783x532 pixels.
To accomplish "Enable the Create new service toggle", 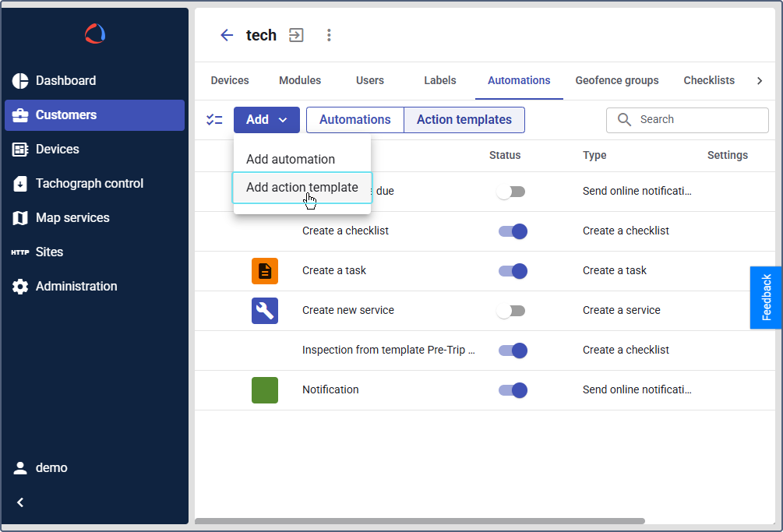I will [511, 311].
